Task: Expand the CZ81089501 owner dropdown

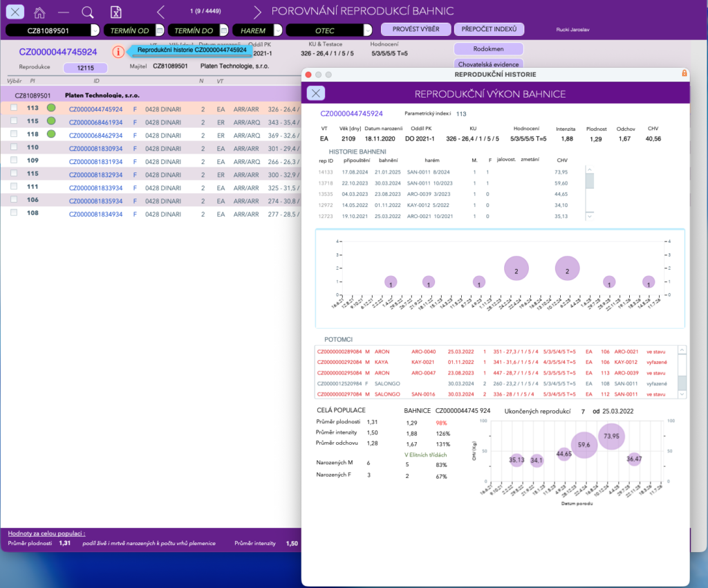Action: pos(94,30)
